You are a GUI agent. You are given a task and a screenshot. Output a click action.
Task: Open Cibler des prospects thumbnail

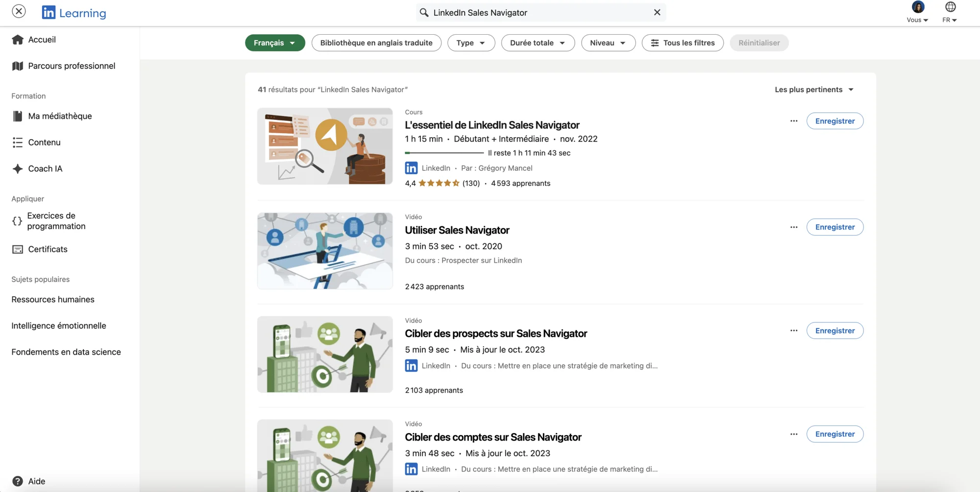tap(325, 354)
